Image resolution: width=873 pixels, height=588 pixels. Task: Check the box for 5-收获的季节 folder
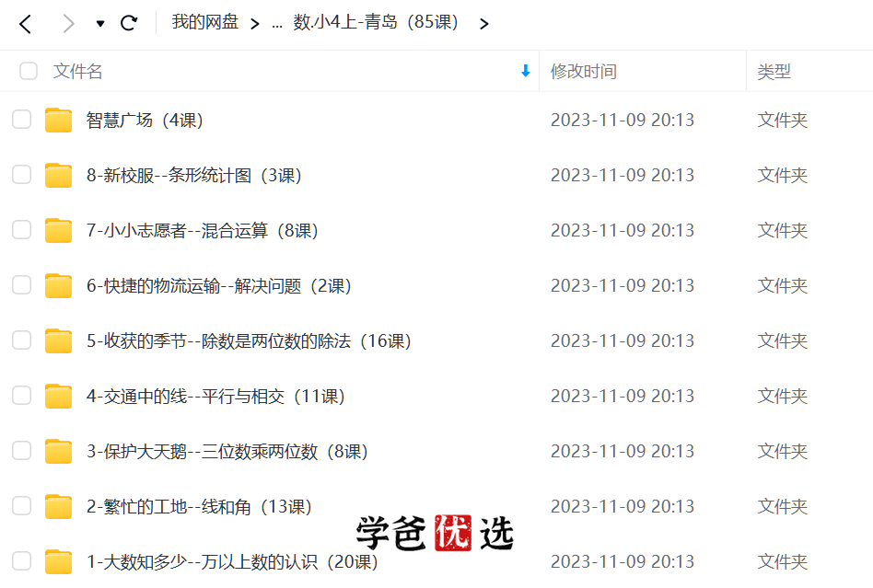pyautogui.click(x=22, y=340)
